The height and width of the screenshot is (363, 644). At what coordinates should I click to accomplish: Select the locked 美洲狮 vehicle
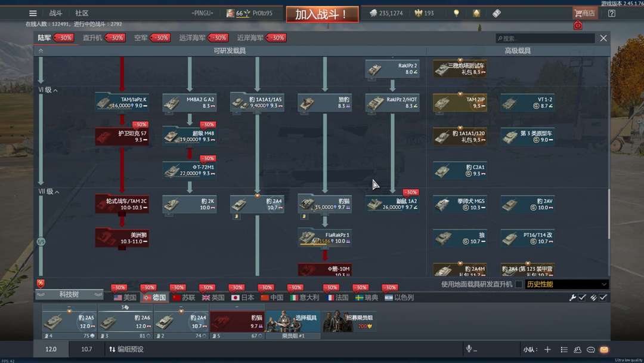pos(122,238)
